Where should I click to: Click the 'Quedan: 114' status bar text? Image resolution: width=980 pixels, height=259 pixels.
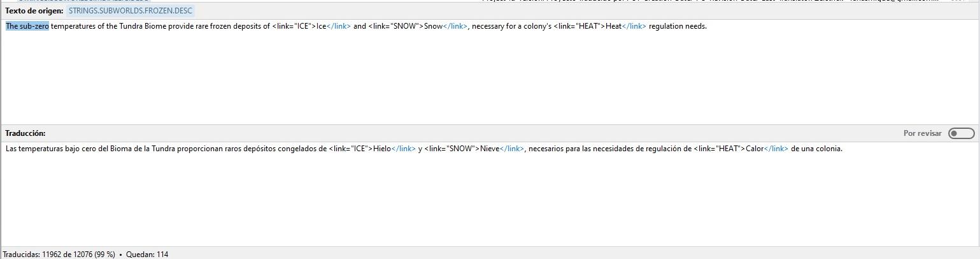coord(147,254)
